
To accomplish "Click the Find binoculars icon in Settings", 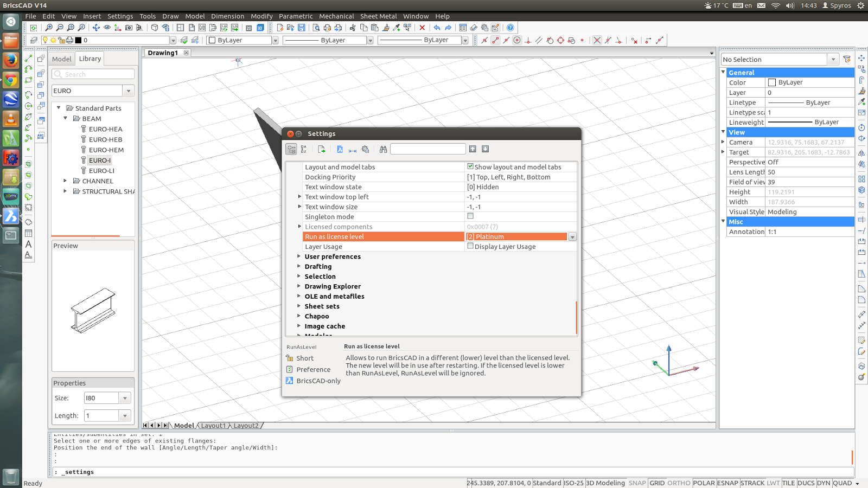I will click(x=384, y=149).
